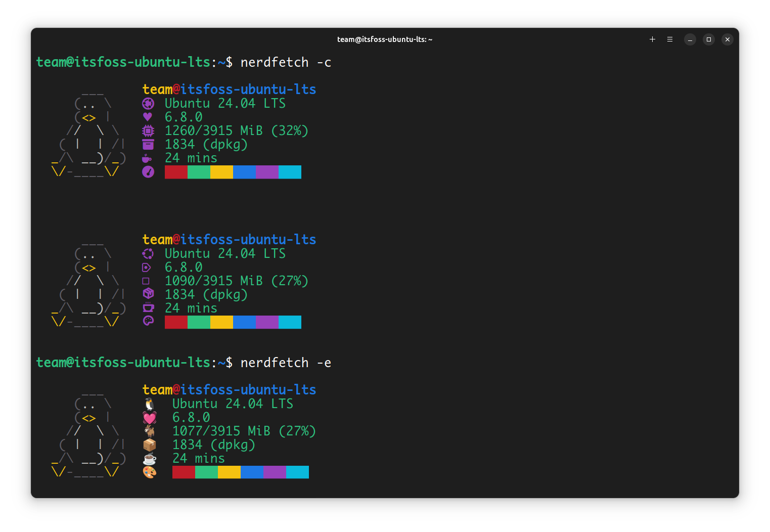
Task: Click '6.8.0' beside the pink heart emoji
Action: click(191, 418)
